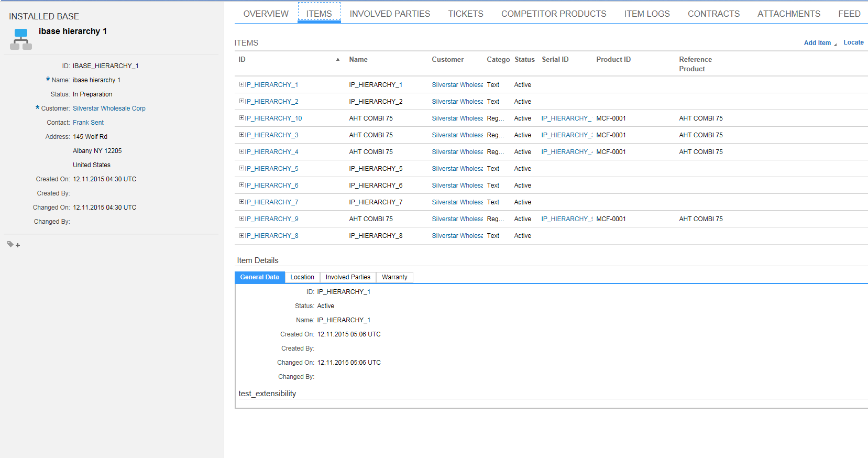Open the Contracts tab
This screenshot has height=458, width=868.
[x=713, y=14]
